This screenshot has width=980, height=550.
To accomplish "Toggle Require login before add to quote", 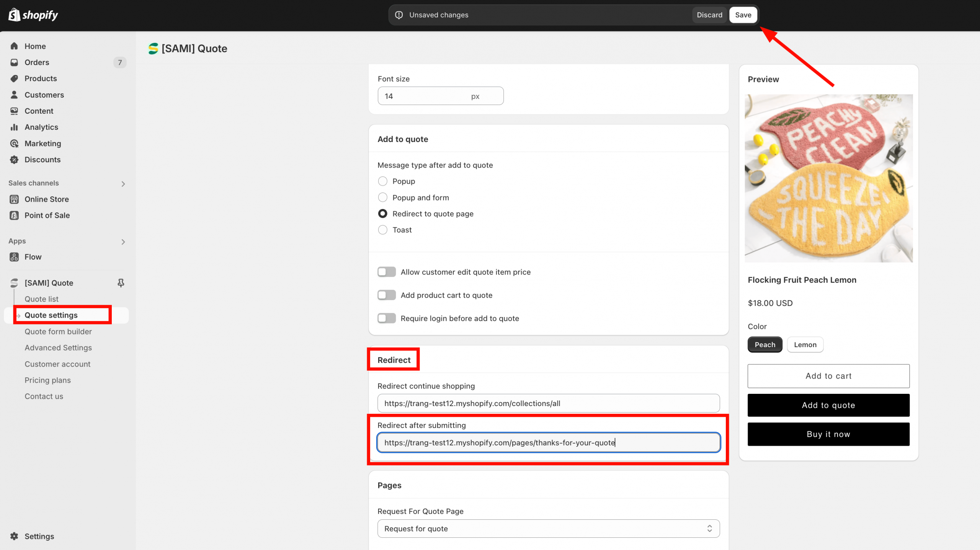I will 387,318.
